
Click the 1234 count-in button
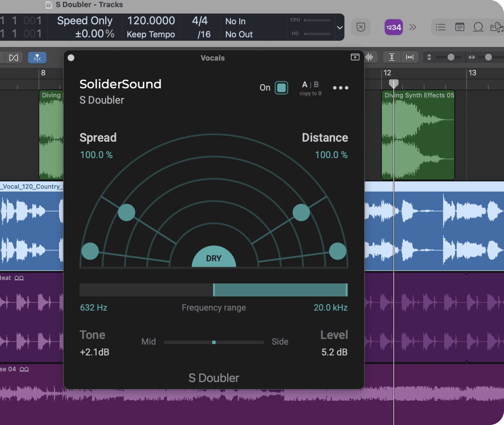[x=393, y=27]
